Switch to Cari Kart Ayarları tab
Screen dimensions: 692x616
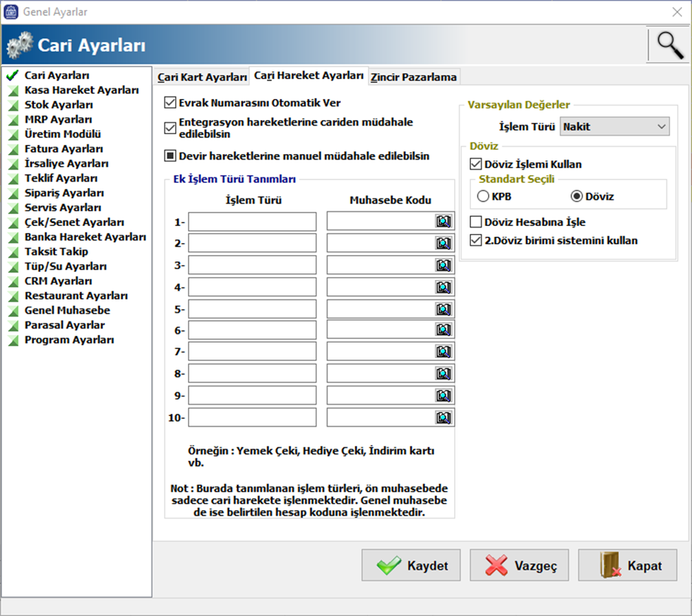pos(202,77)
